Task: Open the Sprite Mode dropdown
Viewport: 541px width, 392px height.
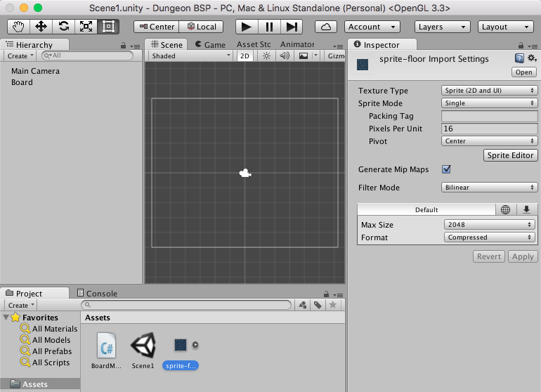Action: tap(489, 103)
